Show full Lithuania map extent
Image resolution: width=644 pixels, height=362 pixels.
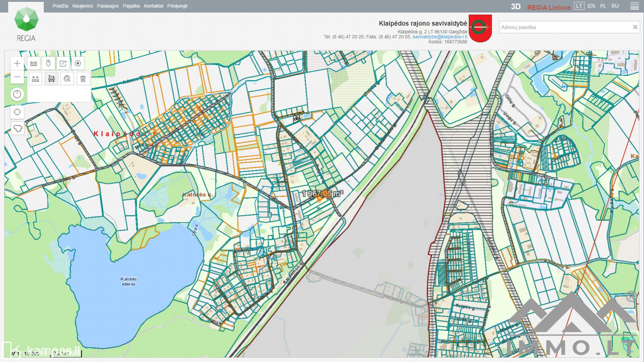[x=17, y=129]
